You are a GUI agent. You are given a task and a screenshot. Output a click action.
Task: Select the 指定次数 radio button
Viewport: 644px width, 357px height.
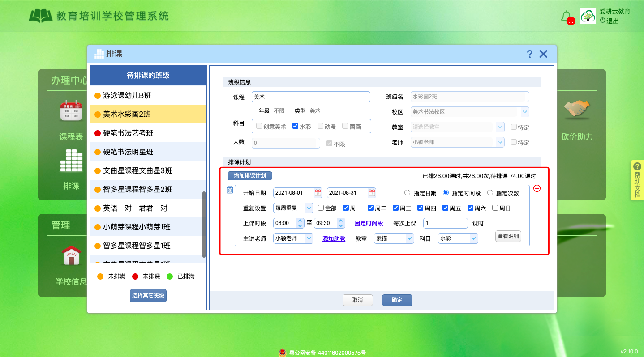[490, 192]
